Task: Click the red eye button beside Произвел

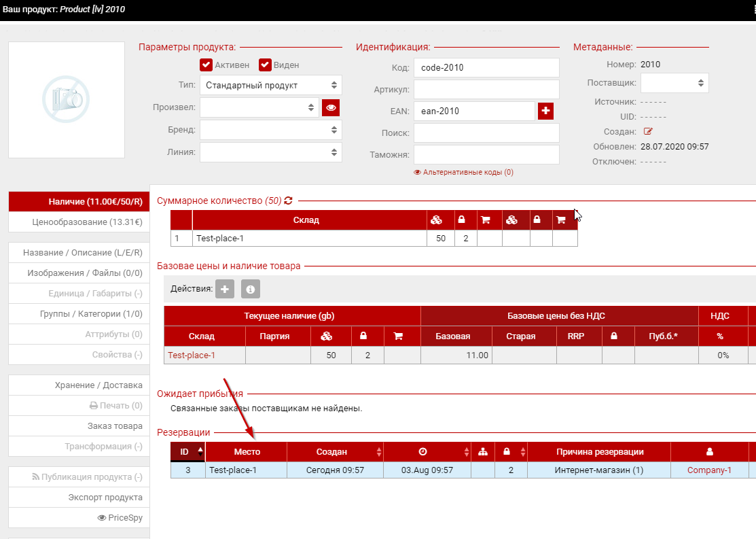Action: point(330,107)
